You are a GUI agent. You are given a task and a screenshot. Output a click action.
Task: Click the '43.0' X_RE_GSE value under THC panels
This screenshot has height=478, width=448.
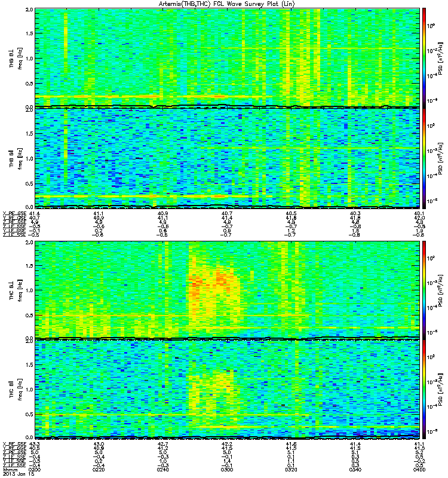click(x=99, y=444)
